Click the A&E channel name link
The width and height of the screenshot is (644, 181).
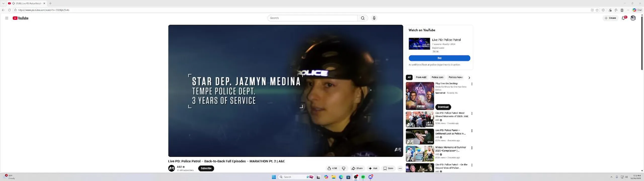coord(179,167)
